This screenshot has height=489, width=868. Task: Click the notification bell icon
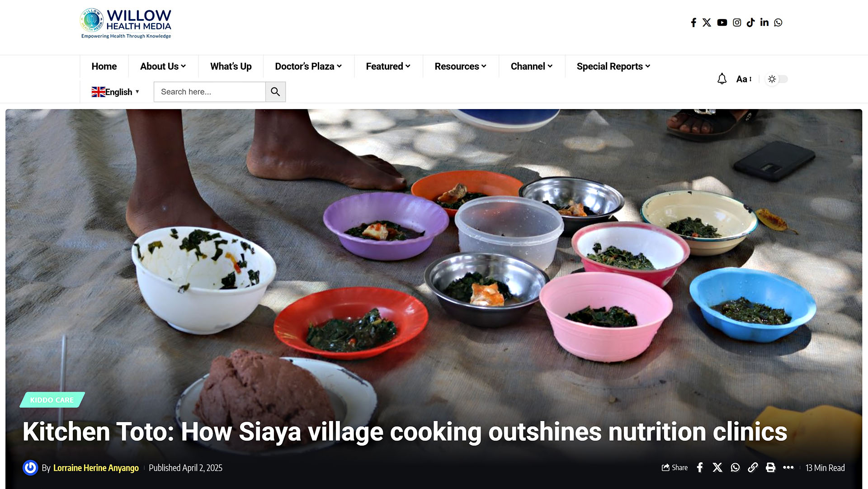722,79
